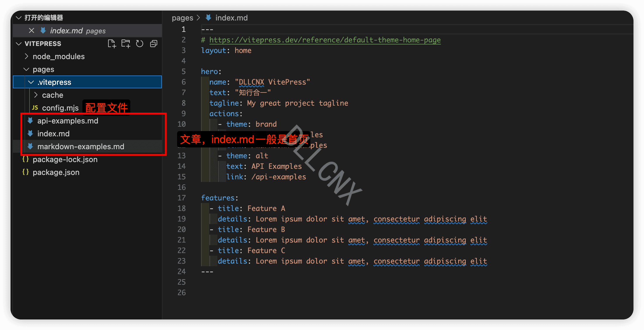
Task: Open markdown-examples.md file
Action: click(x=81, y=147)
